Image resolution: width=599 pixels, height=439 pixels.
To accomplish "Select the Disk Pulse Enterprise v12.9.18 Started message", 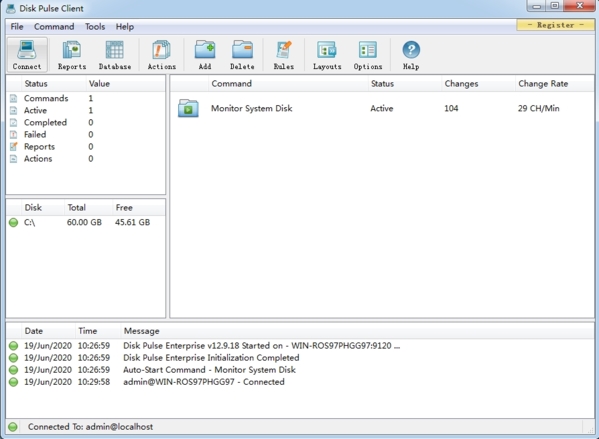I will tap(262, 346).
